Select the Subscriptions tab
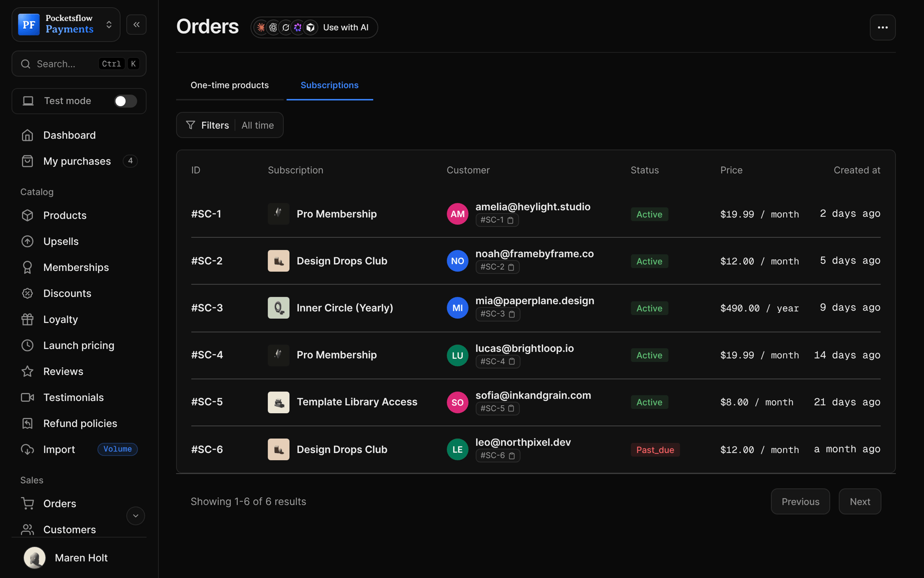This screenshot has height=578, width=924. [x=329, y=85]
